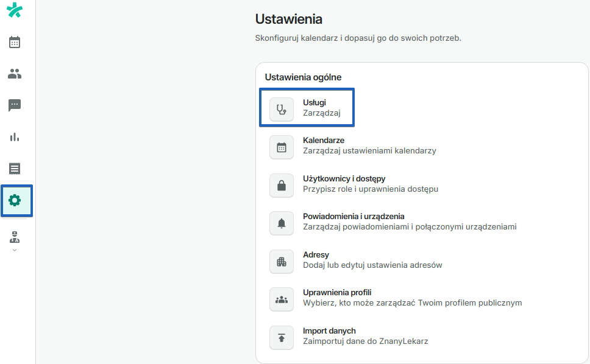
Task: Click the bell icon for Powiadomienia
Action: point(281,223)
